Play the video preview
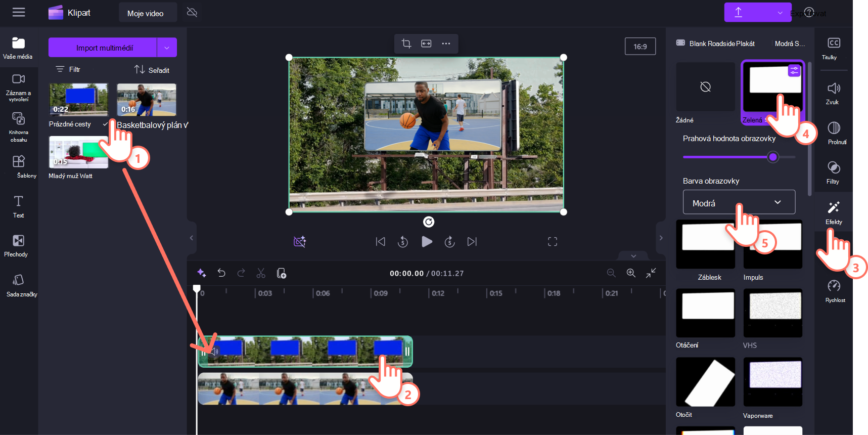The image size is (868, 435). pyautogui.click(x=427, y=242)
